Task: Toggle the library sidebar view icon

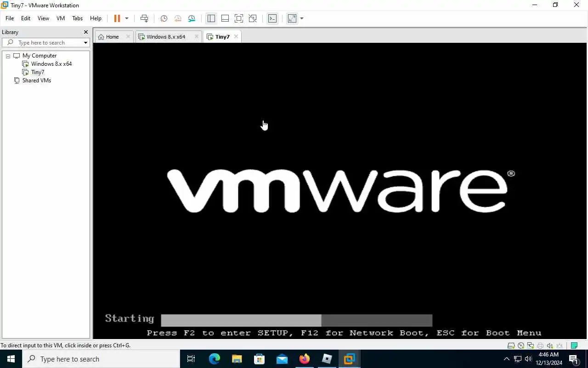Action: pyautogui.click(x=211, y=18)
